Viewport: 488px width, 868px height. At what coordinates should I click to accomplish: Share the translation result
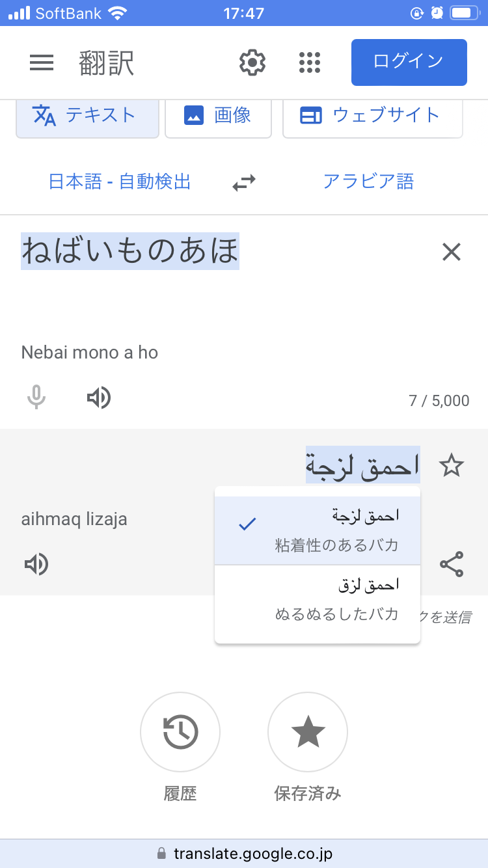(x=451, y=564)
